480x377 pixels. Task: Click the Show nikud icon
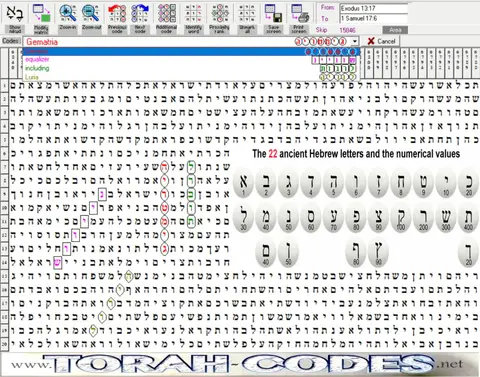point(14,13)
